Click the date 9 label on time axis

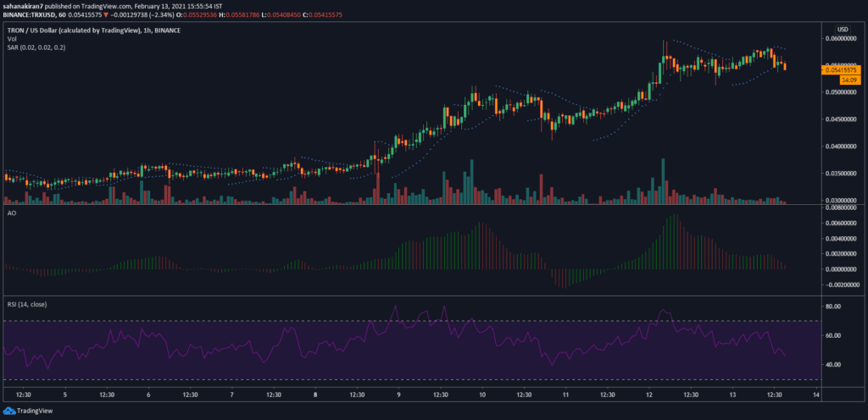coord(398,394)
